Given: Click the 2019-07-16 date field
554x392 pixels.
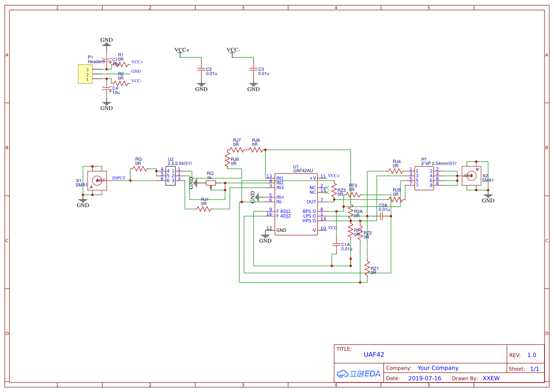Looking at the screenshot, I should tap(425, 378).
